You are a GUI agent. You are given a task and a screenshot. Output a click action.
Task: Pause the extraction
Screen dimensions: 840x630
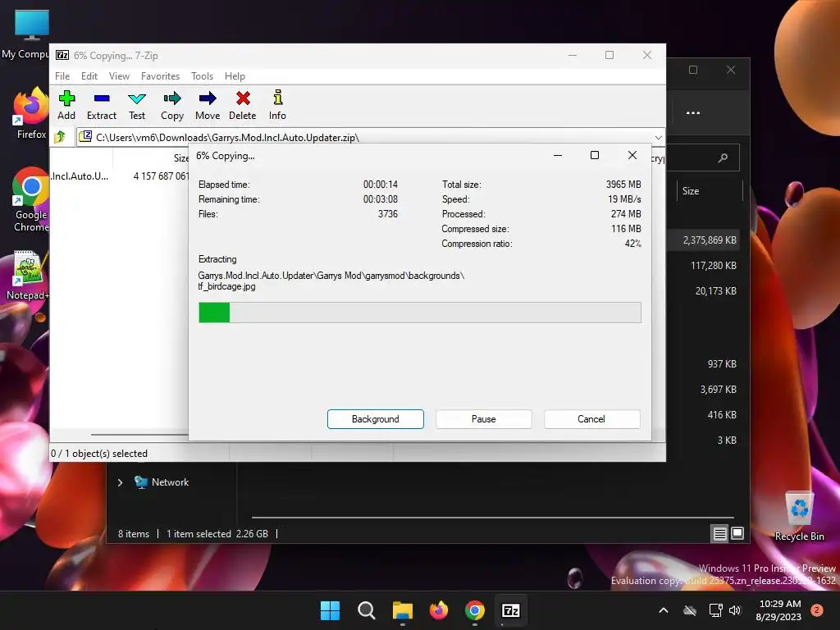(x=484, y=419)
